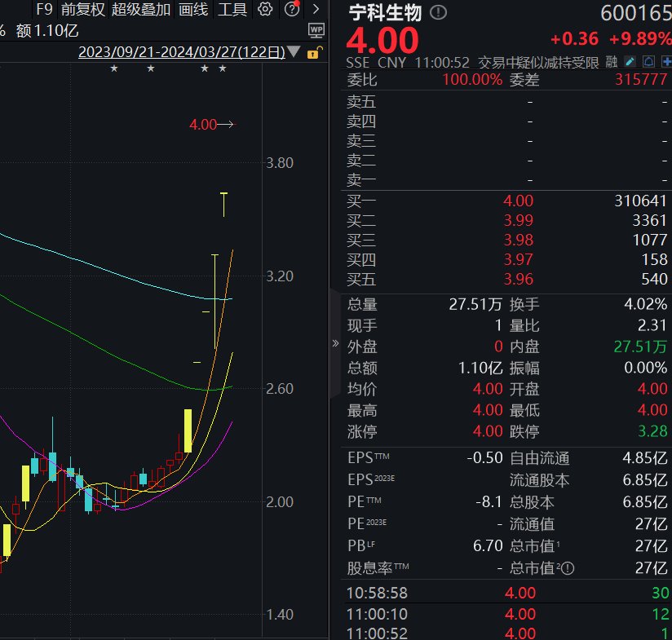Open the 超级叠加 overlay menu
The height and width of the screenshot is (640, 672).
(141, 9)
